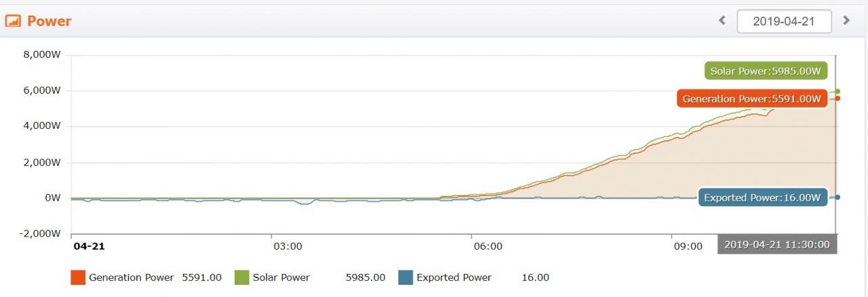Go to previous day with left arrow
This screenshot has width=868, height=297.
pos(722,20)
